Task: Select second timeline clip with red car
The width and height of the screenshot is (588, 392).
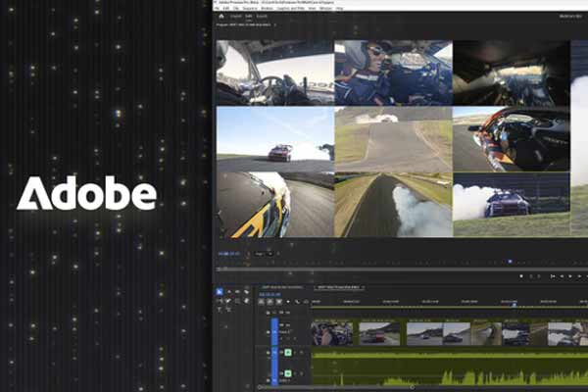Action: coord(379,332)
